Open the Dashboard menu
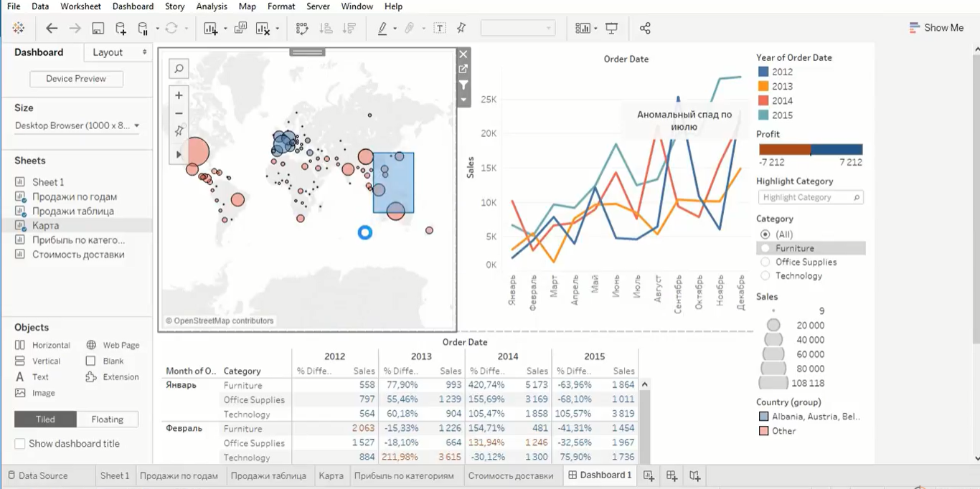Screen dimensions: 980x489 click(x=133, y=6)
